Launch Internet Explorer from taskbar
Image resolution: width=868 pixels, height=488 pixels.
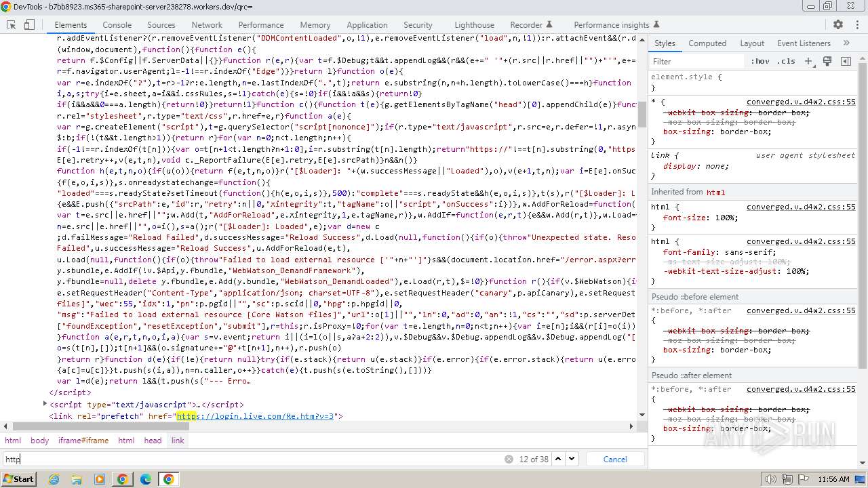[54, 479]
